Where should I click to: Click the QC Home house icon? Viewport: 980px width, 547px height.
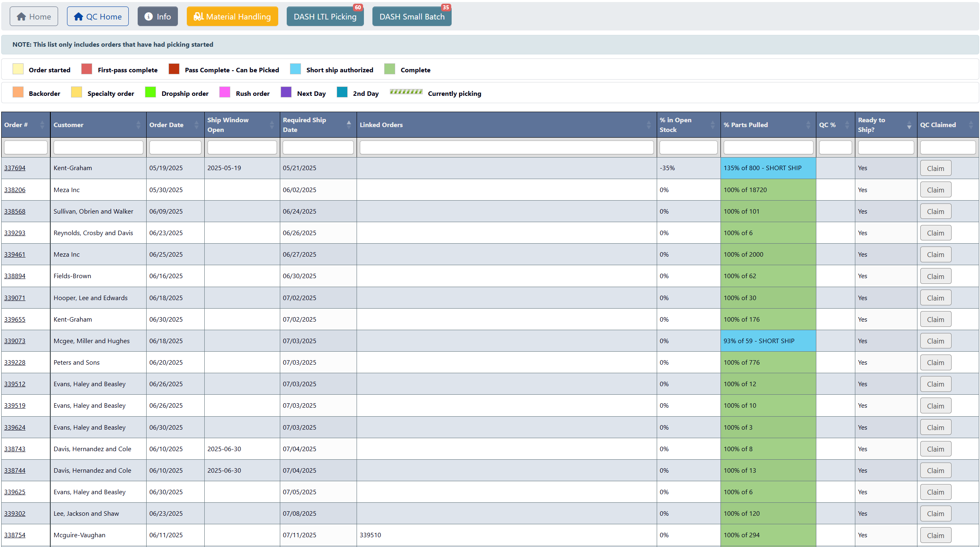[78, 17]
